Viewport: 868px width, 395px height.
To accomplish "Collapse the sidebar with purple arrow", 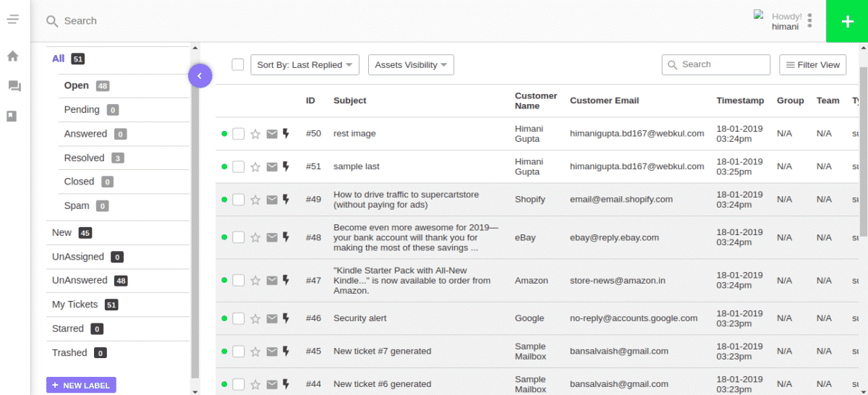I will 200,75.
